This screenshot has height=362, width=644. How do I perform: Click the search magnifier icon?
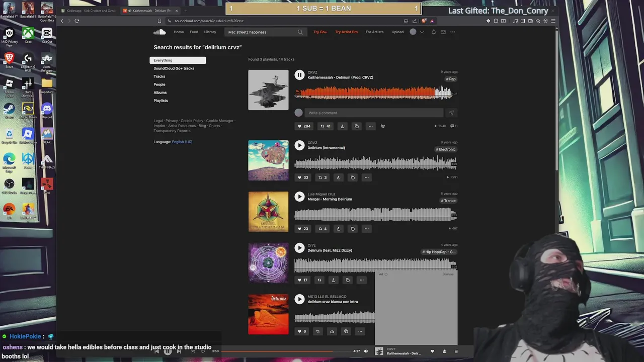(300, 32)
